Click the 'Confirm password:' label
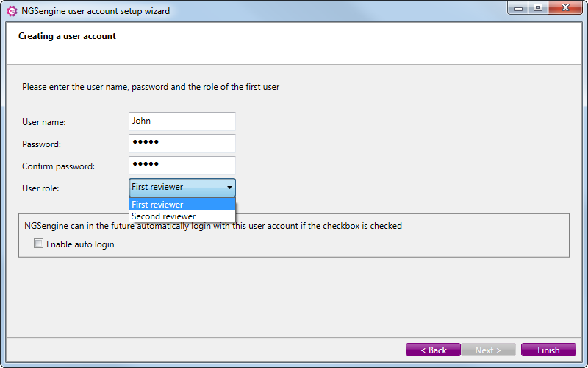This screenshot has width=588, height=368. 59,166
